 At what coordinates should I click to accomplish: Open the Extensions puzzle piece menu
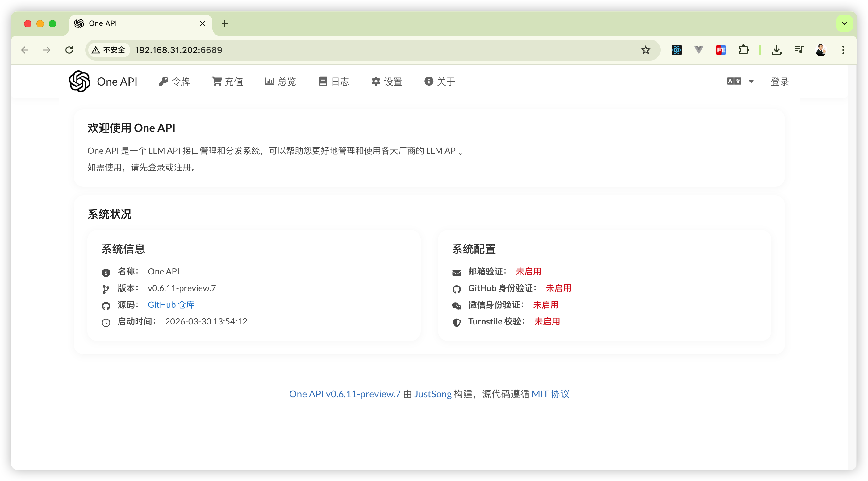743,50
